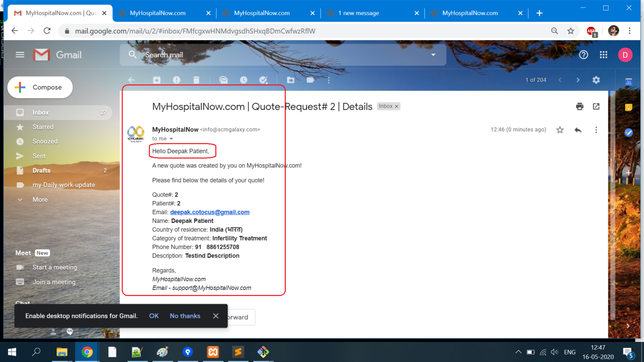Screen dimensions: 644x362
Task: Open Google Tasks in the side panel
Action: pyautogui.click(x=628, y=133)
